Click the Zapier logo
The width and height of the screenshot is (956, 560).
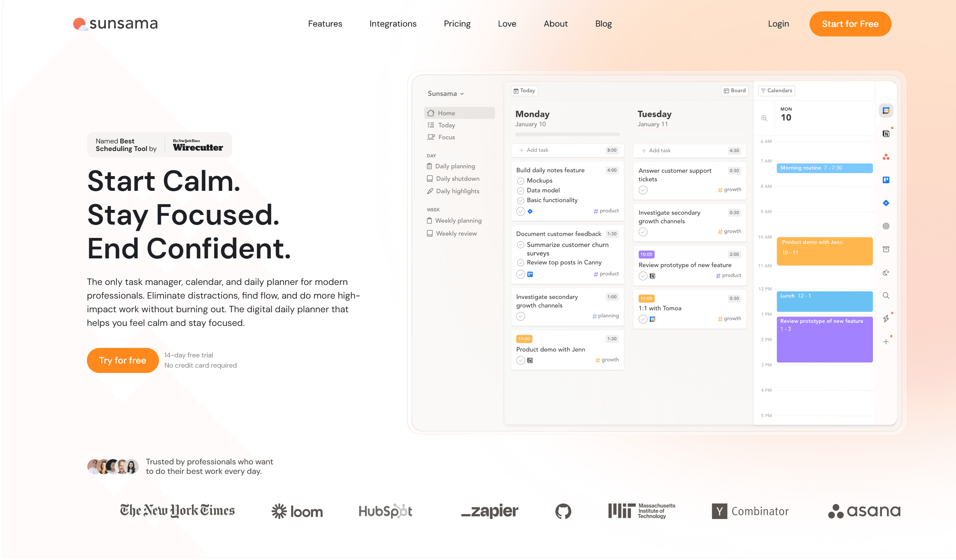click(489, 511)
